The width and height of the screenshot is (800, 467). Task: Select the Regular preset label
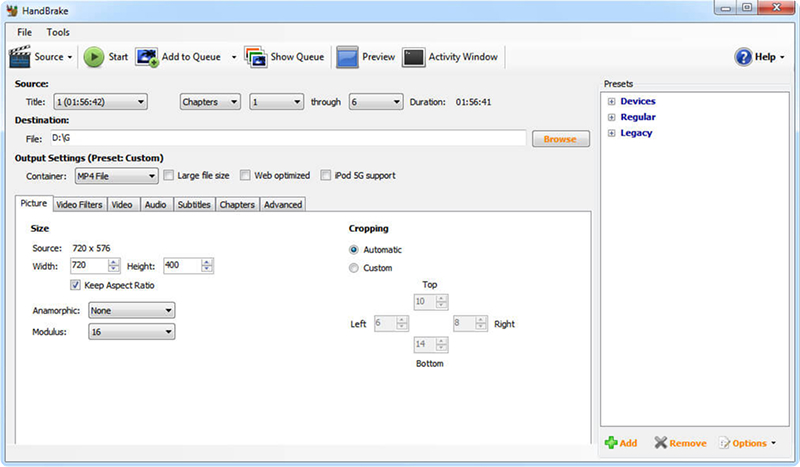pos(638,117)
